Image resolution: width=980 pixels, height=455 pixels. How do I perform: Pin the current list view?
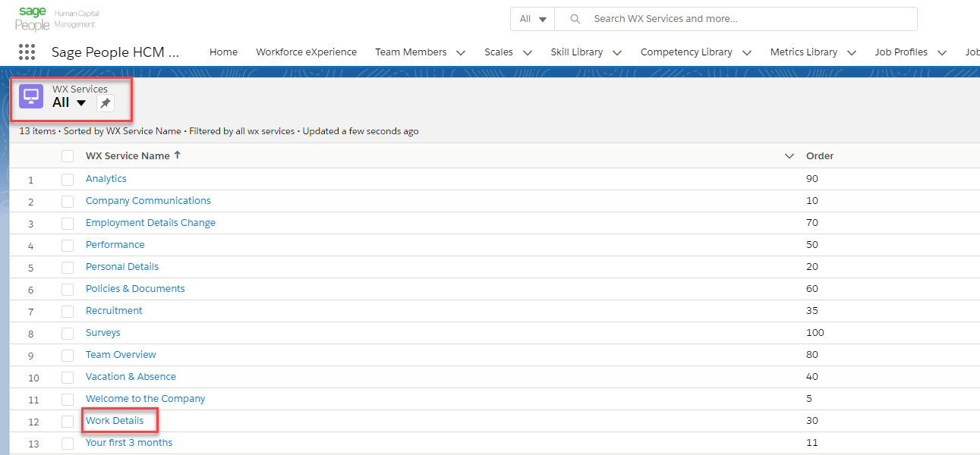106,103
